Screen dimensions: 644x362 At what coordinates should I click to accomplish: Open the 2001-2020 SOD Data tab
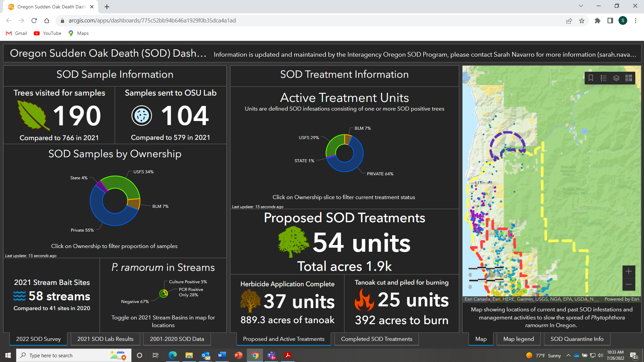pos(177,339)
